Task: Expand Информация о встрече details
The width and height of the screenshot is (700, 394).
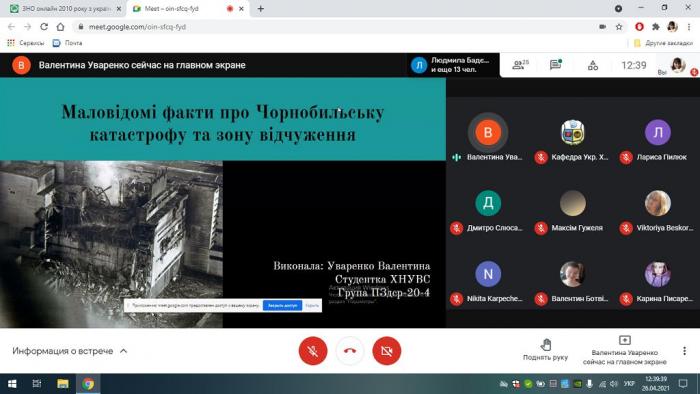Action: click(70, 351)
